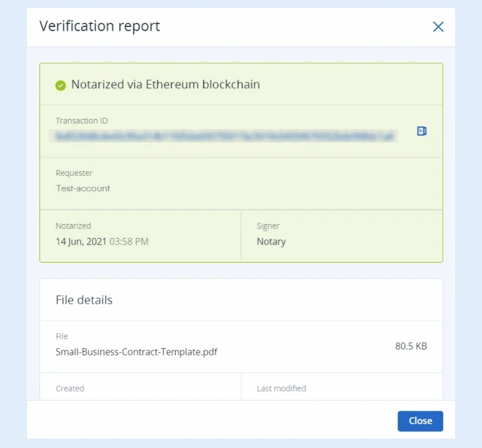
Task: Click the blurred transaction ID hash
Action: pos(226,136)
